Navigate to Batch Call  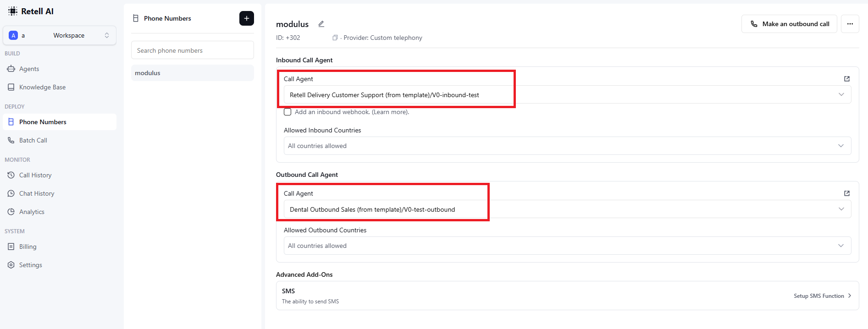pyautogui.click(x=33, y=140)
